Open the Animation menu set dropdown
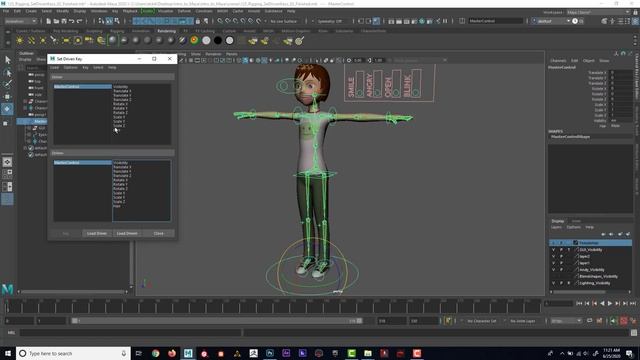 (x=20, y=21)
